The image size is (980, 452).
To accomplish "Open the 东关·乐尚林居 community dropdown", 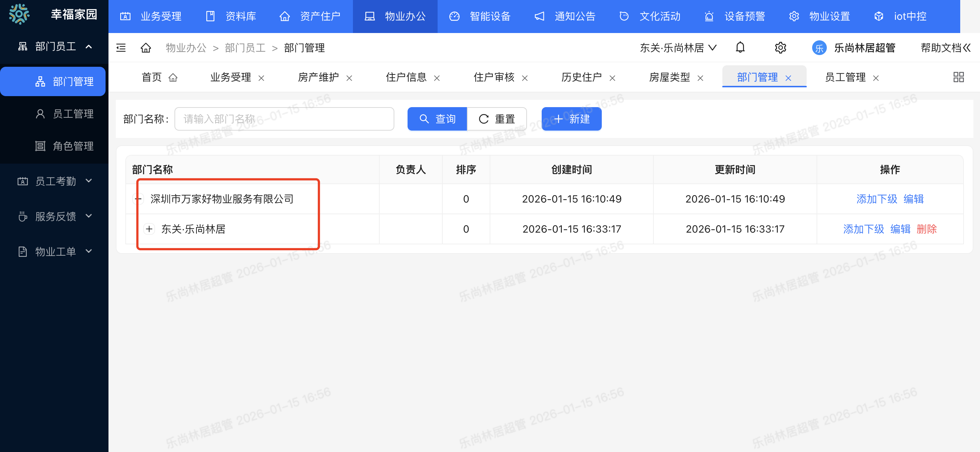I will click(x=678, y=48).
